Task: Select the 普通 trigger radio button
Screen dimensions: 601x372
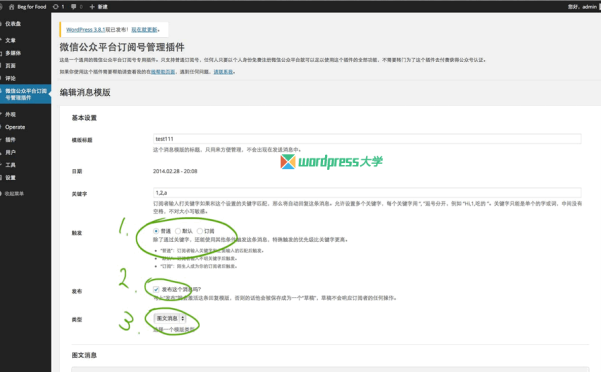Action: point(156,231)
